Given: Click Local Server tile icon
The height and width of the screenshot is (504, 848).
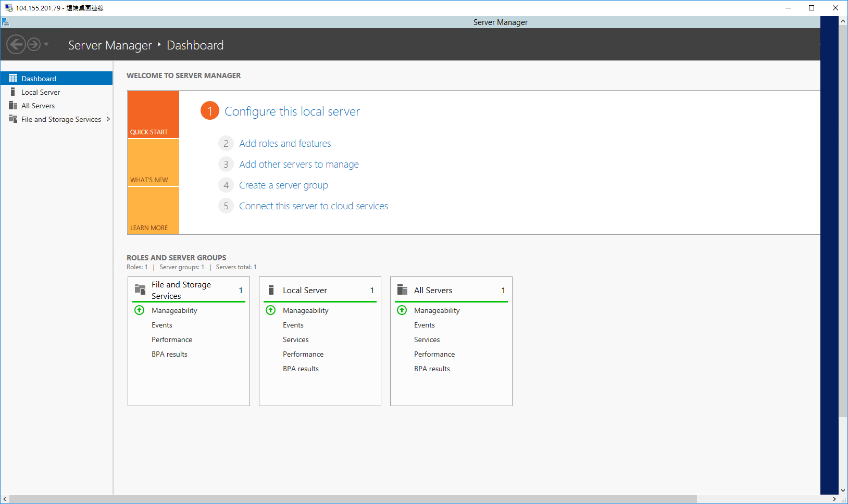Looking at the screenshot, I should point(271,290).
